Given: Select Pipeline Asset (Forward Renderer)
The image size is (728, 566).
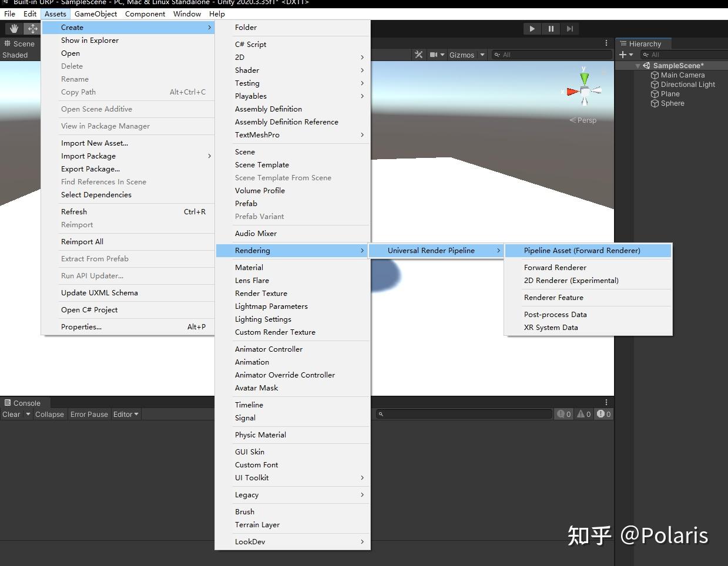Looking at the screenshot, I should pyautogui.click(x=582, y=250).
